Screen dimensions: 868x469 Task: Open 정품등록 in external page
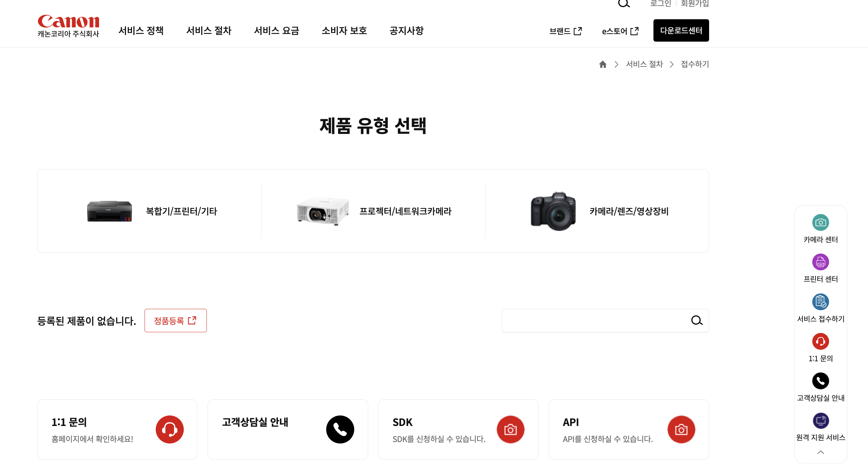pyautogui.click(x=175, y=320)
